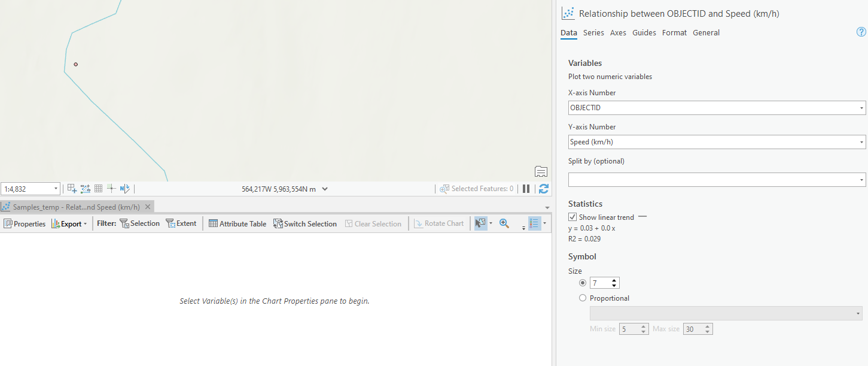This screenshot has width=868, height=366.
Task: Open the chart Help question mark
Action: [x=861, y=32]
